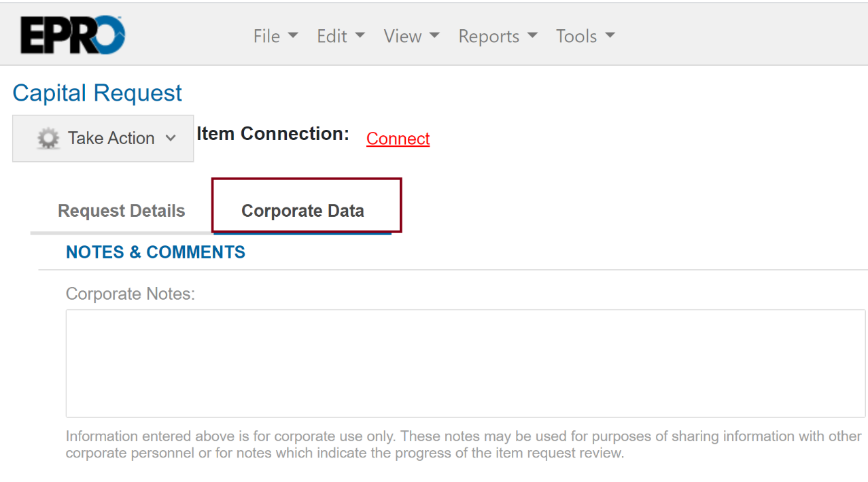868x482 pixels.
Task: Open the Reports menu
Action: (x=489, y=36)
